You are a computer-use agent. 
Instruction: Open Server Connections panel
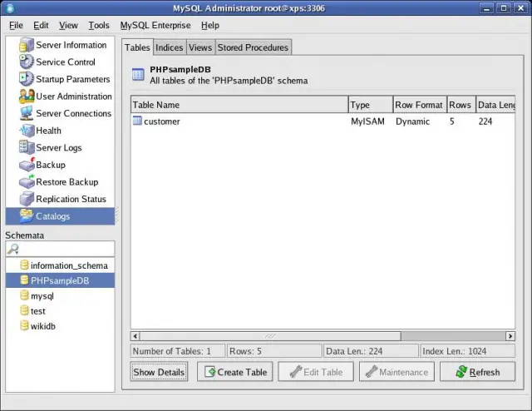[73, 113]
